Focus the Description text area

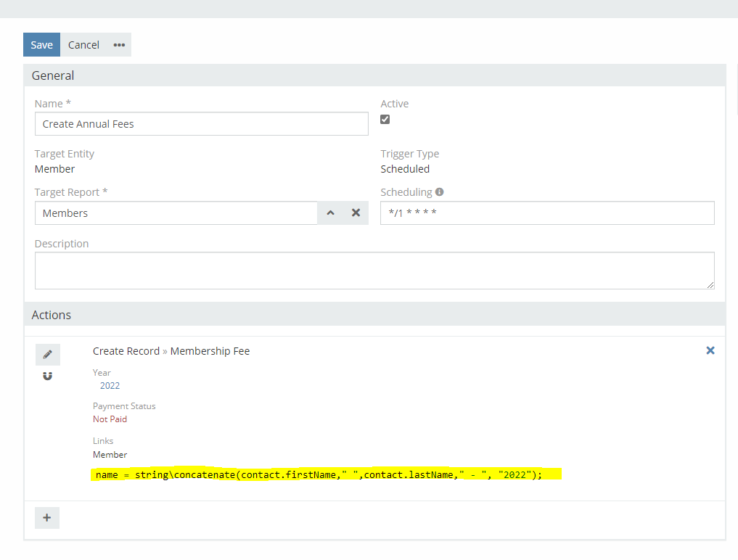pyautogui.click(x=374, y=271)
